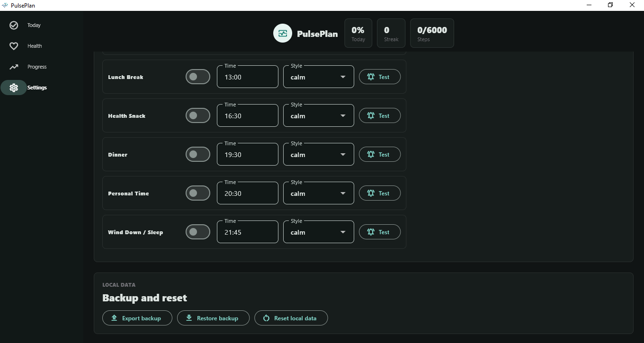Click the download icon on Restore backup
This screenshot has height=343, width=644.
point(189,318)
